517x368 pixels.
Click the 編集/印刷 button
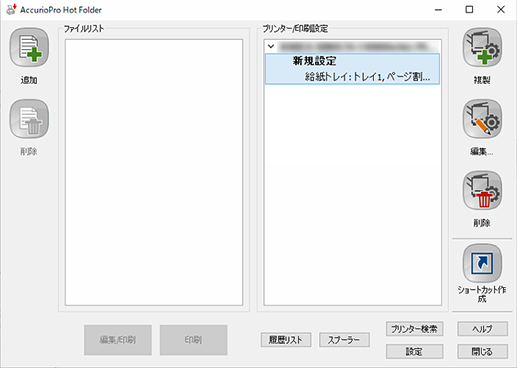(118, 340)
